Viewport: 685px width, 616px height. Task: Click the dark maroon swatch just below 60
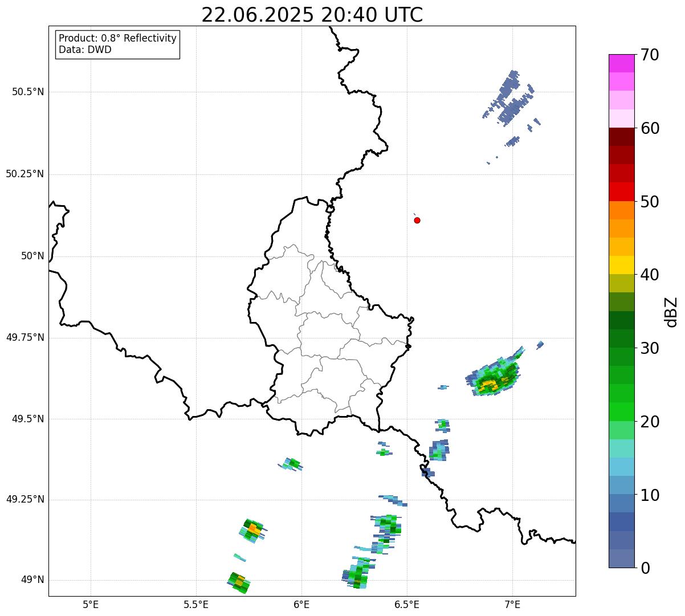[x=621, y=137]
